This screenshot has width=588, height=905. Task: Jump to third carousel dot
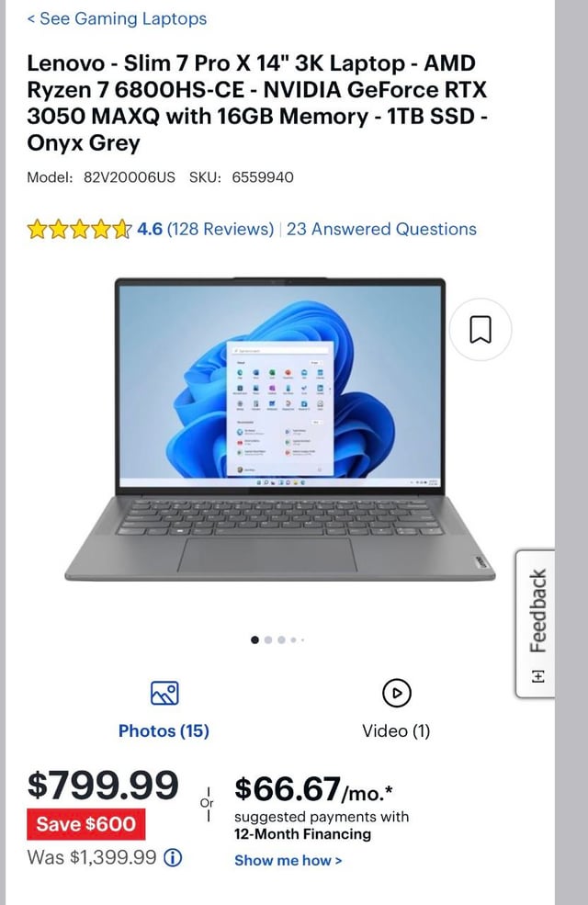coord(281,639)
